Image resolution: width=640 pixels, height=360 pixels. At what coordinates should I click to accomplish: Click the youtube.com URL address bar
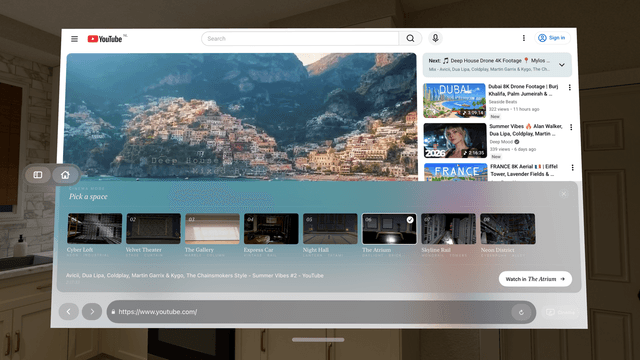pos(321,312)
